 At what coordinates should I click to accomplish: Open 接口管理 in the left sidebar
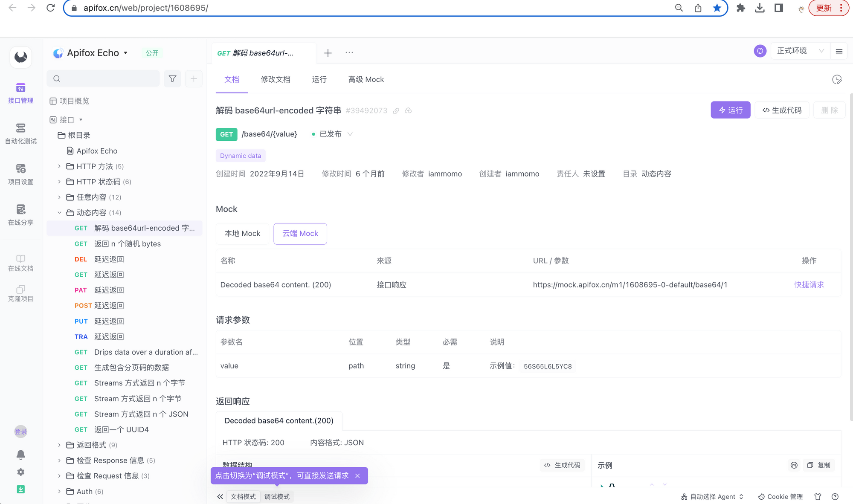20,93
